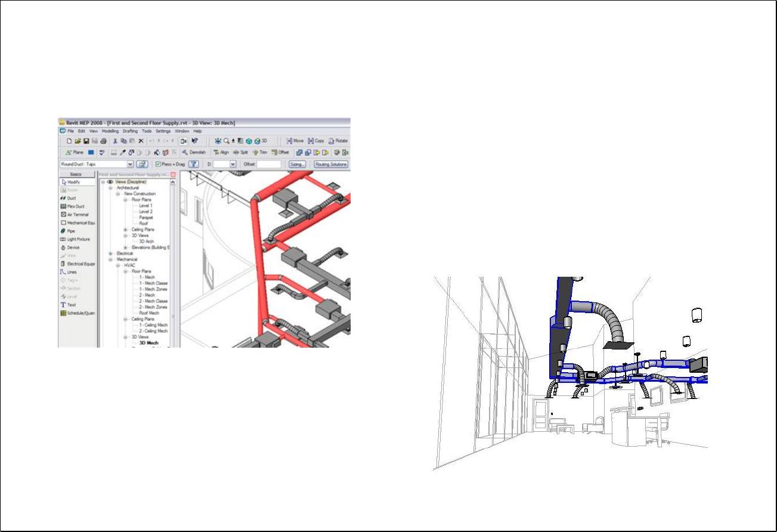Click the Print icon in toolbar

pyautogui.click(x=103, y=141)
